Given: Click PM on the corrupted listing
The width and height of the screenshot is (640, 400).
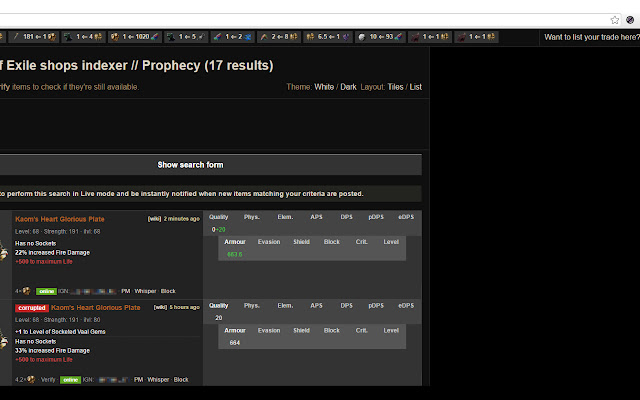Looking at the screenshot, I should pos(139,380).
